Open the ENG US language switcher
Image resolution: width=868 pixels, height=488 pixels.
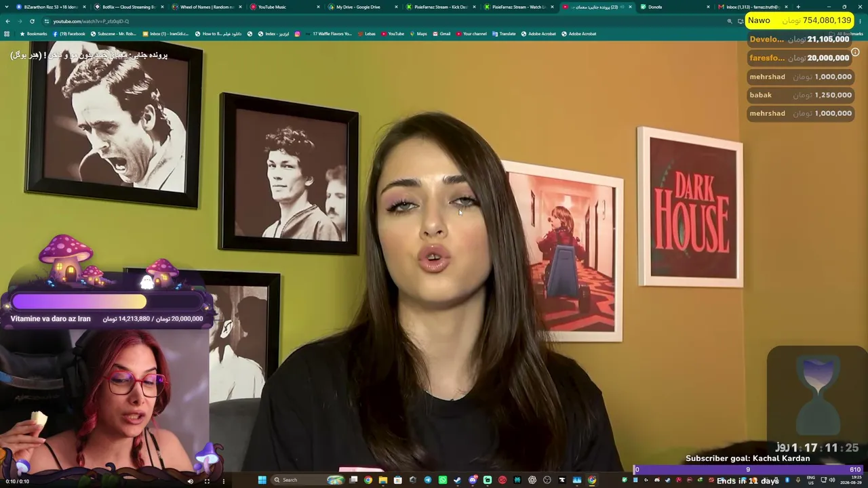point(811,481)
